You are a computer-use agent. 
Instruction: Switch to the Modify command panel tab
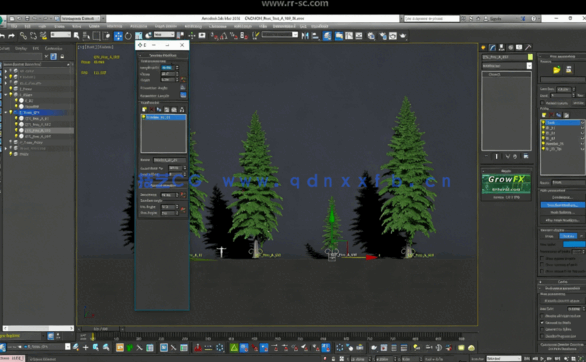[493, 47]
